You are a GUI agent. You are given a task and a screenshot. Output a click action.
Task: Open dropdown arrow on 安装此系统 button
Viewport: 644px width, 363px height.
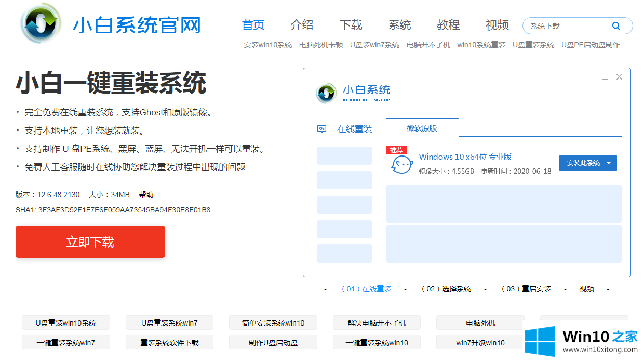pos(609,163)
